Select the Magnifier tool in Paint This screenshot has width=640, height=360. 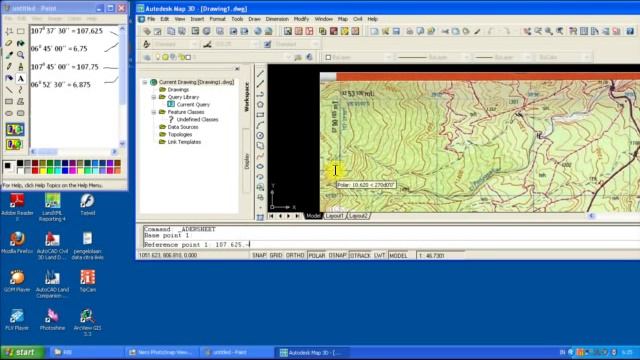pyautogui.click(x=20, y=55)
